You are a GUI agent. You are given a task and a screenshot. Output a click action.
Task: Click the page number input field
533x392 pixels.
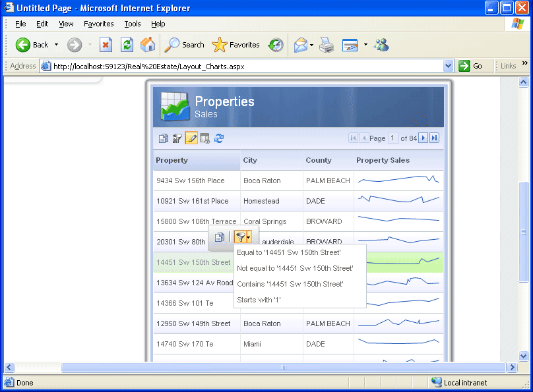pos(393,138)
